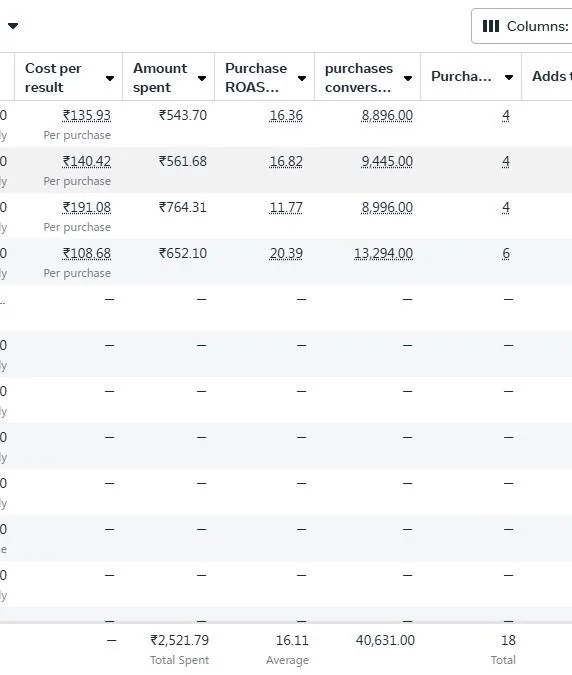The image size is (572, 675).
Task: Click purchases count 6
Action: (x=506, y=254)
